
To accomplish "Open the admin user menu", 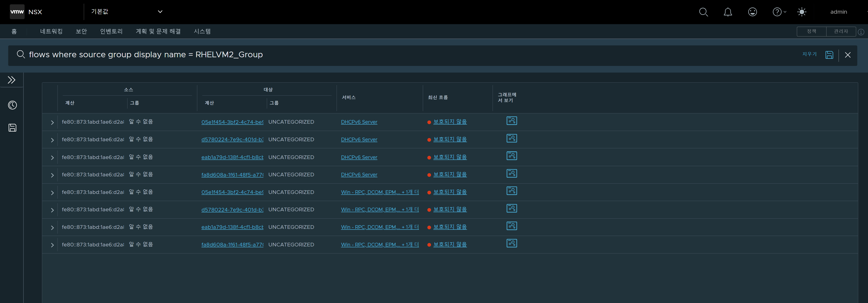I will pos(838,12).
